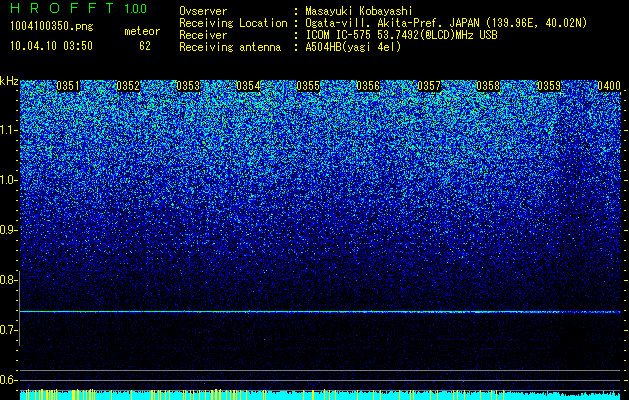Click the 0352 time marker
Image resolution: width=629 pixels, height=400 pixels.
[x=128, y=86]
